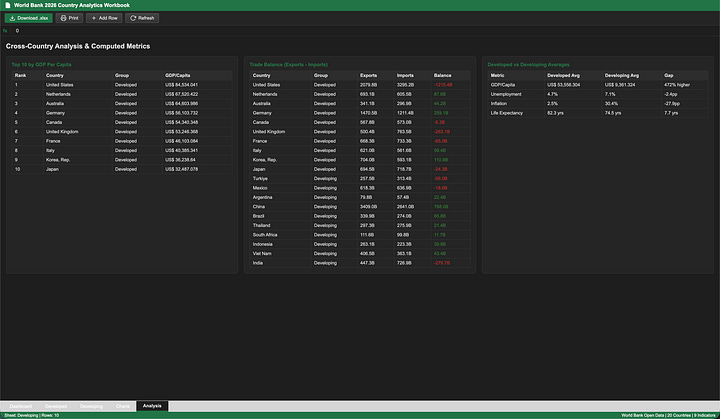Click the formula bar value field
Image resolution: width=720 pixels, height=419 pixels.
365,31
